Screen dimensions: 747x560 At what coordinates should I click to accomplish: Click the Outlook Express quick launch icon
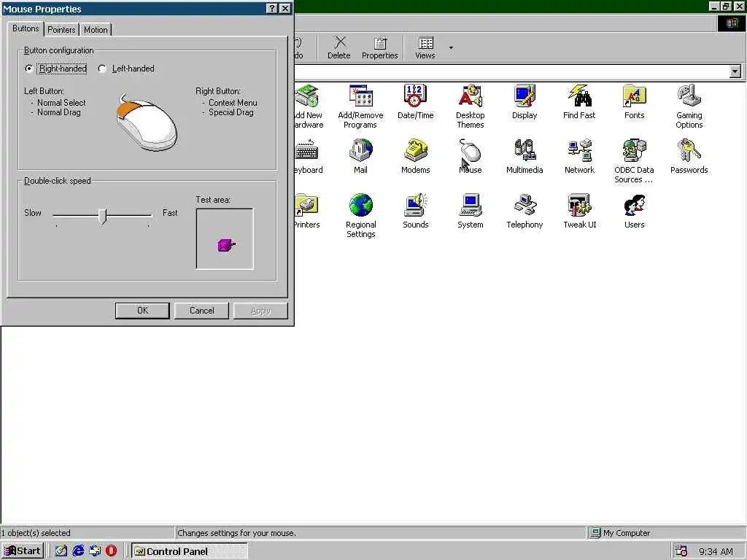[95, 551]
